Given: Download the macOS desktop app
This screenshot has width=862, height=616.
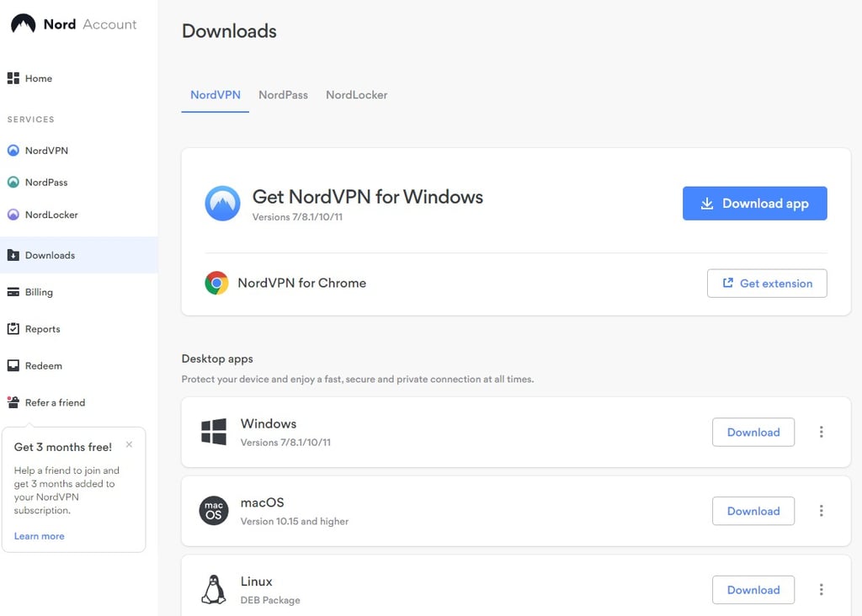Looking at the screenshot, I should 753,511.
